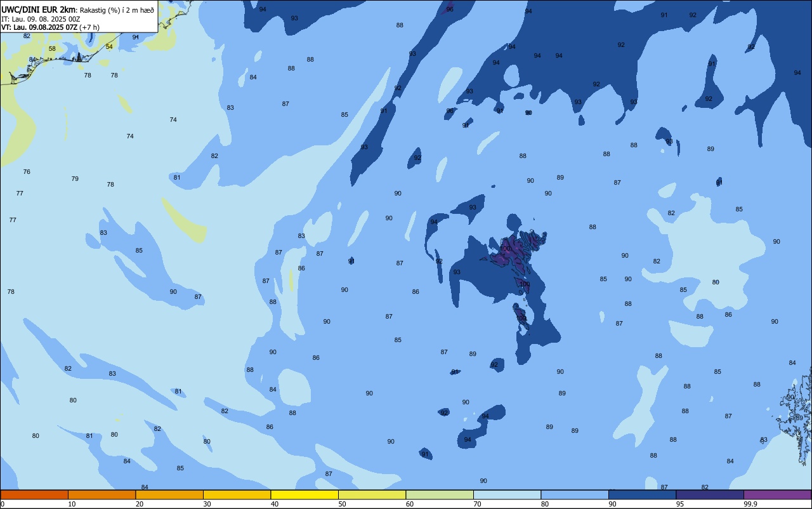
Task: Click the 0–10 dark orange legend swatch
Action: (x=34, y=494)
